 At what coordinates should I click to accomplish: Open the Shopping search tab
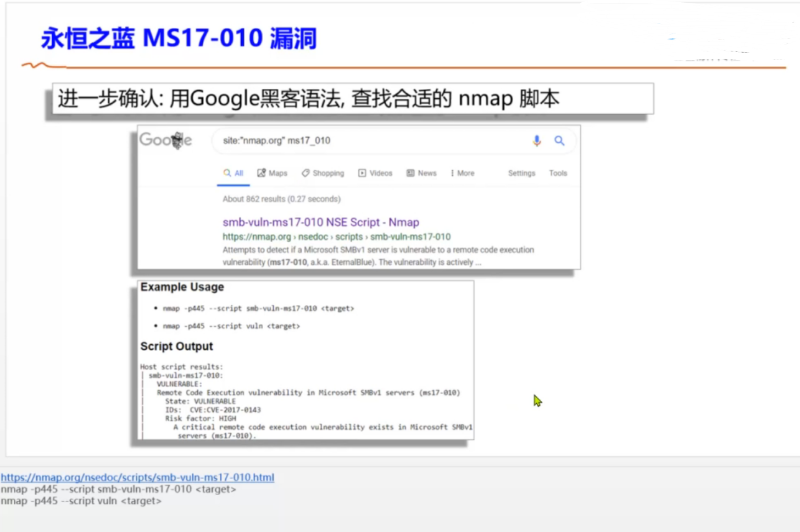click(323, 173)
